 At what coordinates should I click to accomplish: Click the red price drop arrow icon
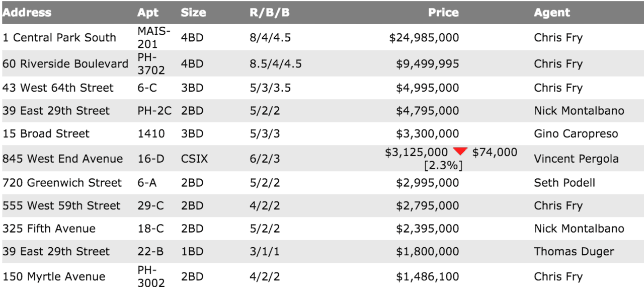tap(460, 152)
